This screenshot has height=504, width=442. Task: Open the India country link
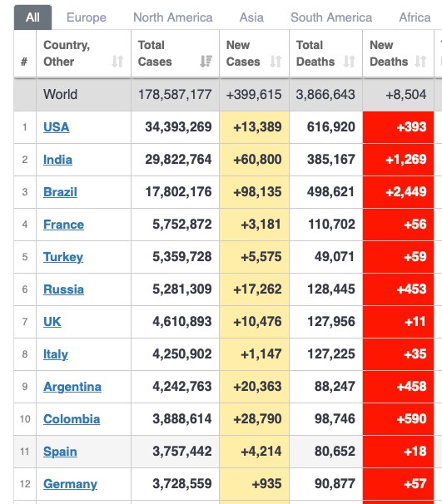tap(57, 160)
